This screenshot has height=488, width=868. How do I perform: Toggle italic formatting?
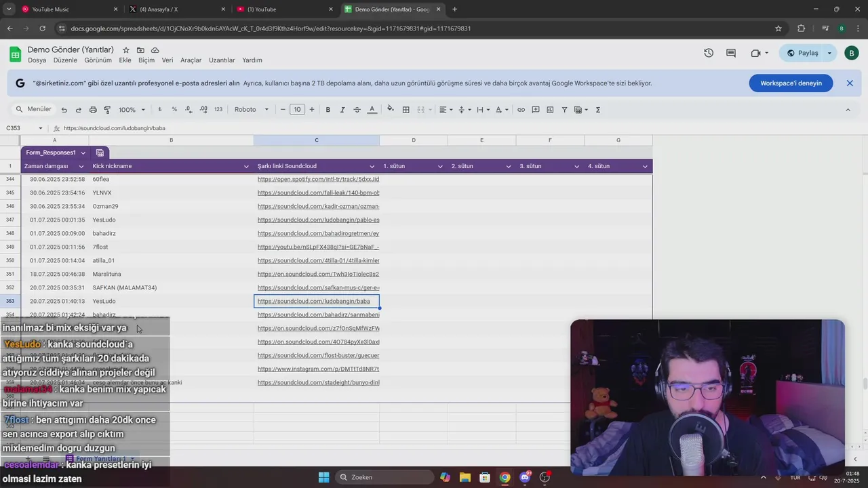342,110
